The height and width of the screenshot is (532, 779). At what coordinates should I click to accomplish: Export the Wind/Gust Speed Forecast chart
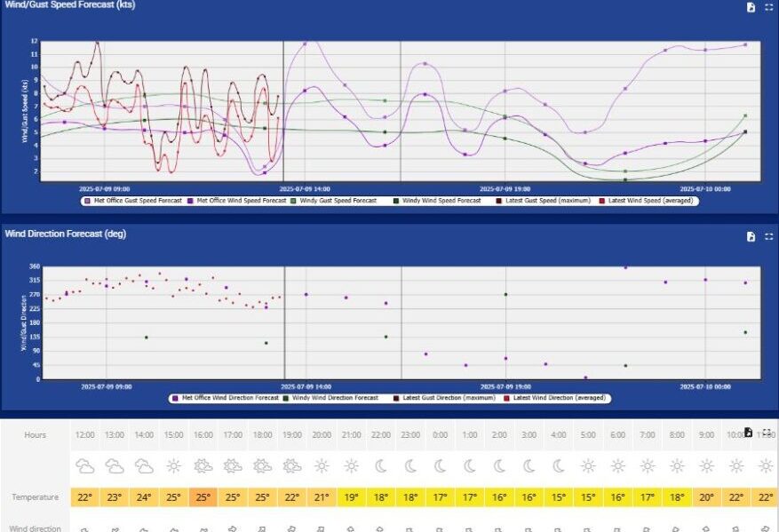click(x=751, y=7)
